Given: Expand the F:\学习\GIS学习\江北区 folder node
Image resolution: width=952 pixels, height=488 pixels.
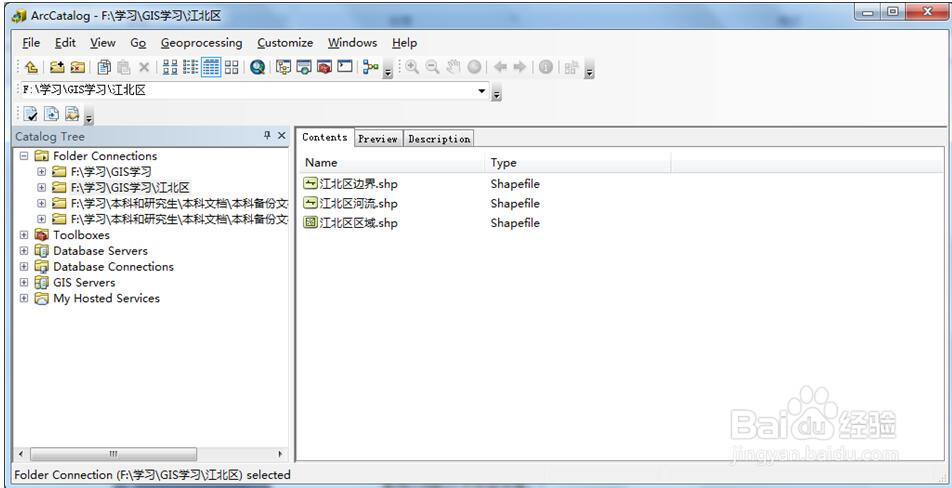Looking at the screenshot, I should click(41, 188).
